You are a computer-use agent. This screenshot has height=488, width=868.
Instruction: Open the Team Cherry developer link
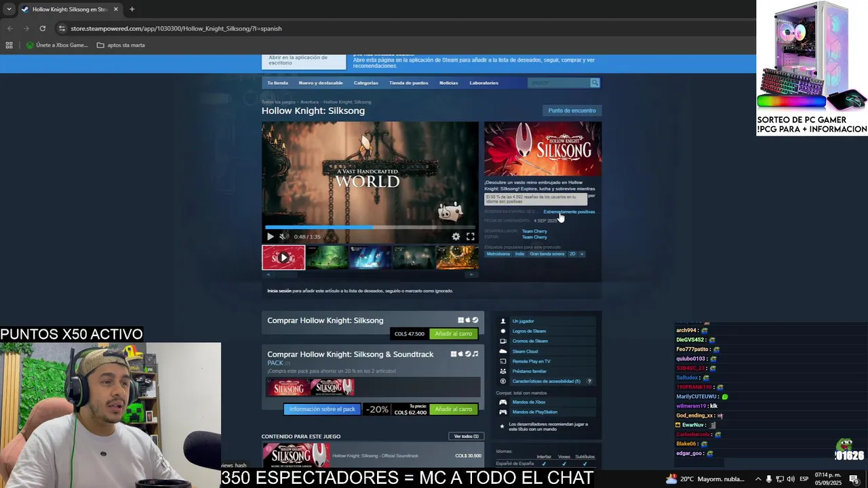[534, 231]
